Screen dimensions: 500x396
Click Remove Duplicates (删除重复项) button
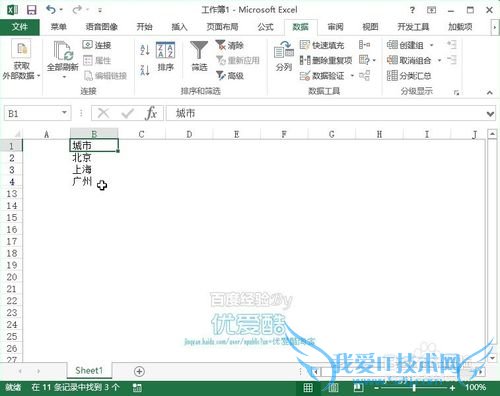coord(326,60)
